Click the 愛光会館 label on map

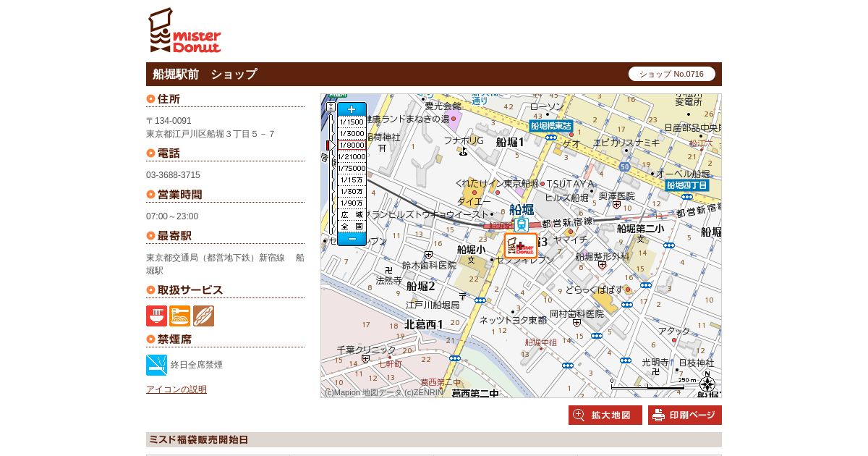pyautogui.click(x=443, y=106)
